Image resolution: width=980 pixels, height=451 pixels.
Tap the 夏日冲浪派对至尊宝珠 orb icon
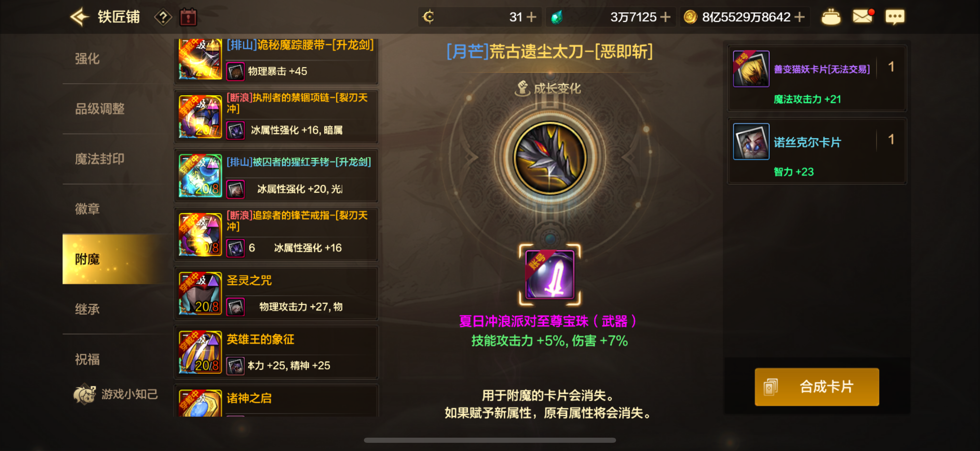tap(550, 274)
